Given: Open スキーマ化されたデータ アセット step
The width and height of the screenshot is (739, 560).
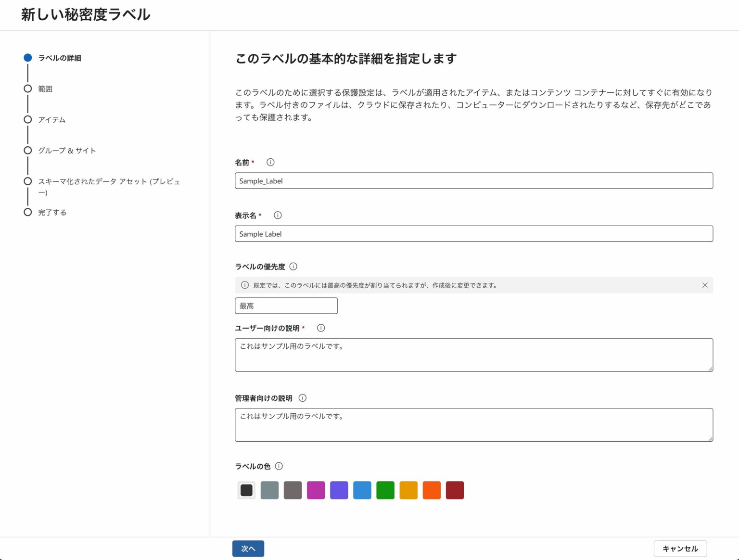Looking at the screenshot, I should [109, 187].
